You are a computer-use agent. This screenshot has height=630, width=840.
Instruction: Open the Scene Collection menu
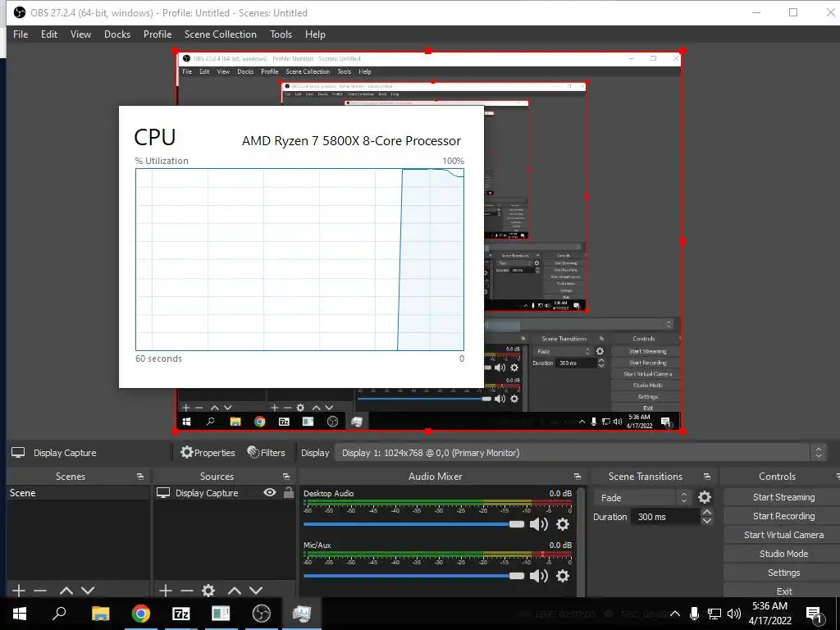point(220,34)
